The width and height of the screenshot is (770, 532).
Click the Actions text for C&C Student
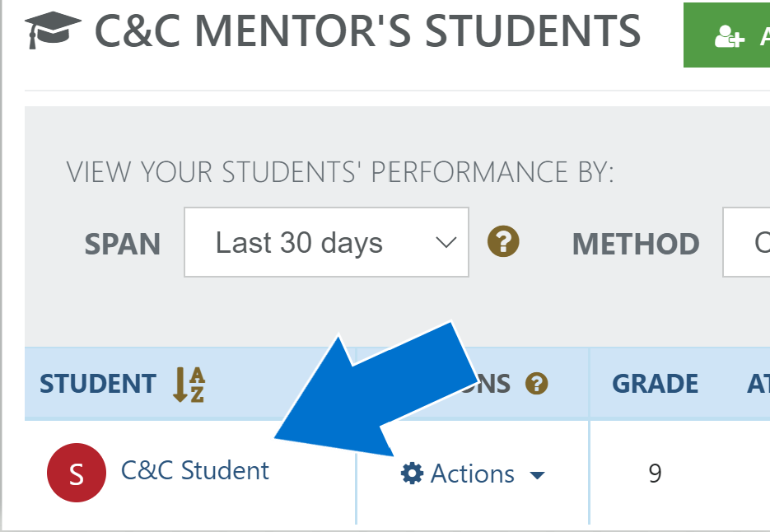(472, 474)
